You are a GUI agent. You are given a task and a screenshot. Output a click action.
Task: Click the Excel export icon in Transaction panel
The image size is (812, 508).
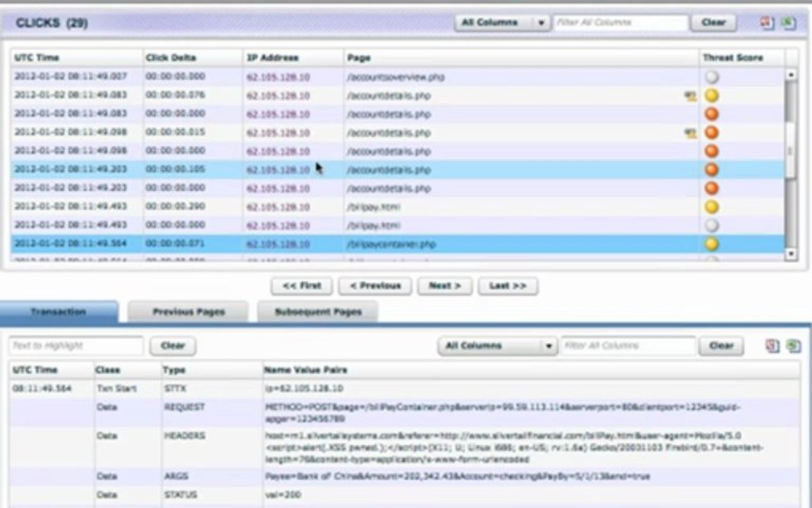pos(793,346)
